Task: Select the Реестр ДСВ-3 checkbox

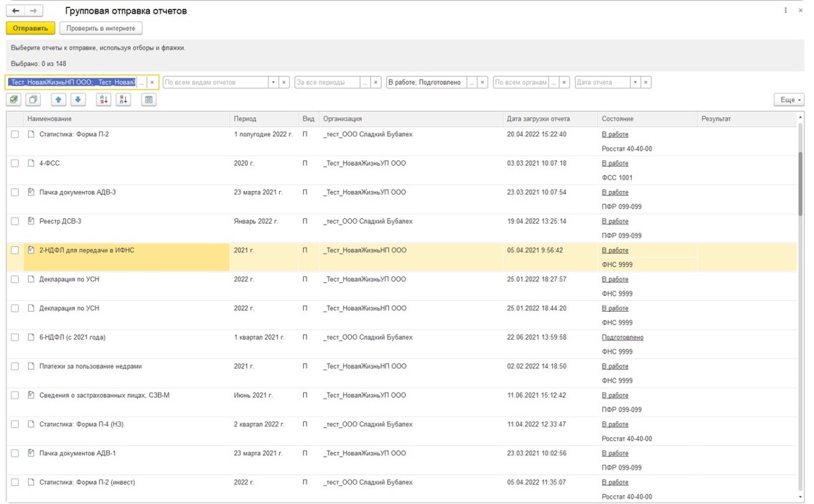Action: [15, 221]
